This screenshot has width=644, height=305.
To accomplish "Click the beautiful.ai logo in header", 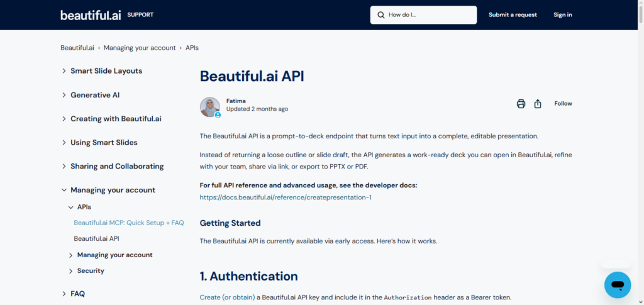I will coord(91,14).
